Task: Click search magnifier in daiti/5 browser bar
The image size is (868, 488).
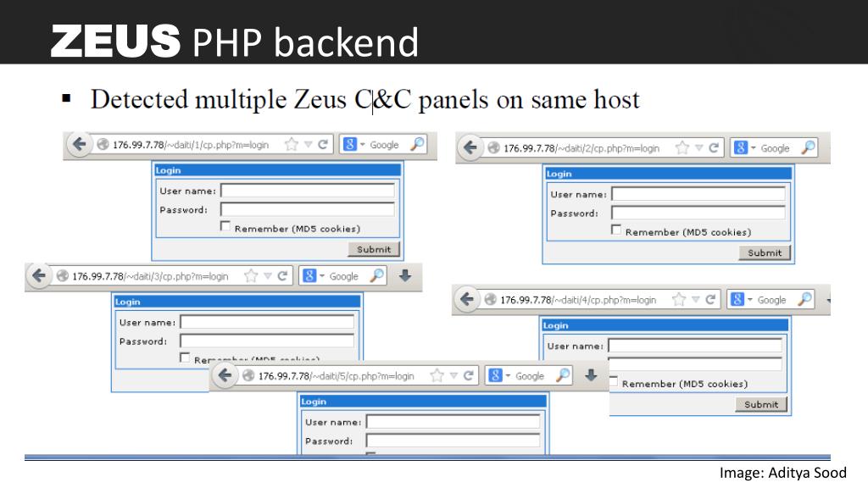Action: (563, 375)
